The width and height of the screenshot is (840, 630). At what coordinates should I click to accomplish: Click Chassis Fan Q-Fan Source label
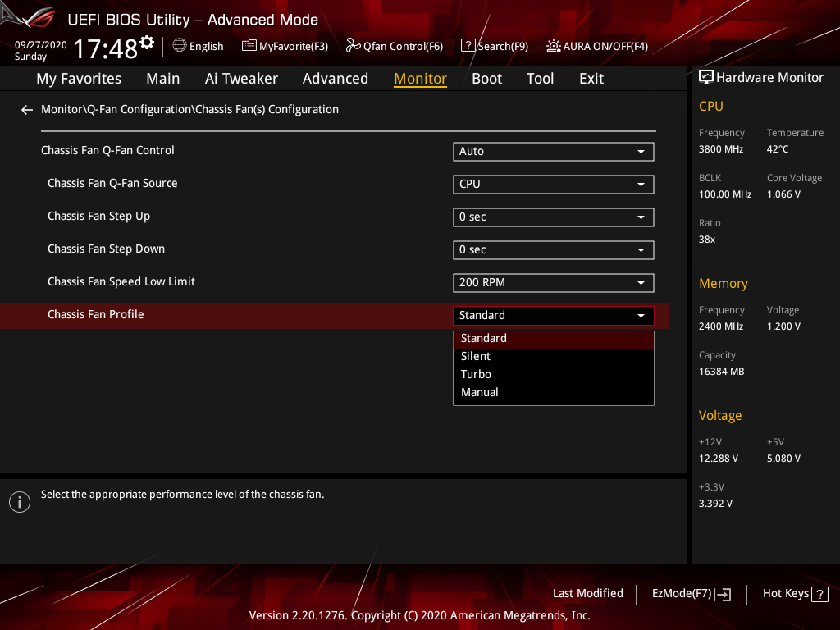click(112, 183)
